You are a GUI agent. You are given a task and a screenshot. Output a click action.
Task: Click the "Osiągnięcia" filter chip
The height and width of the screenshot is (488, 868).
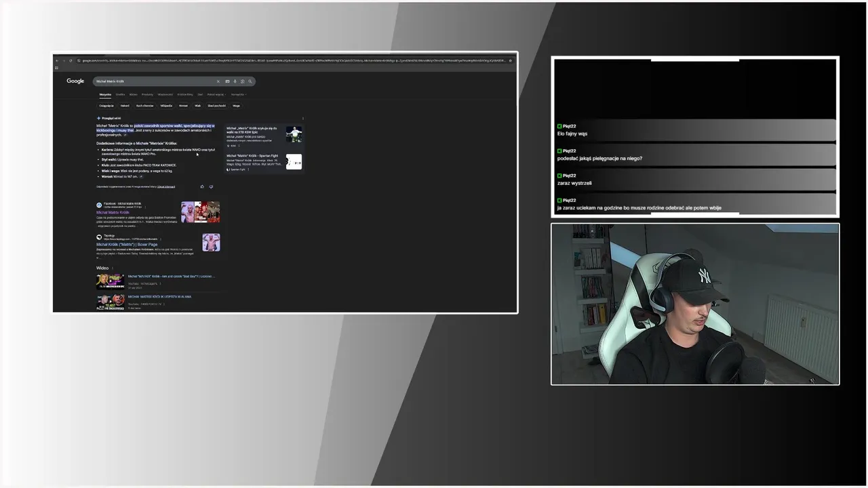click(106, 106)
